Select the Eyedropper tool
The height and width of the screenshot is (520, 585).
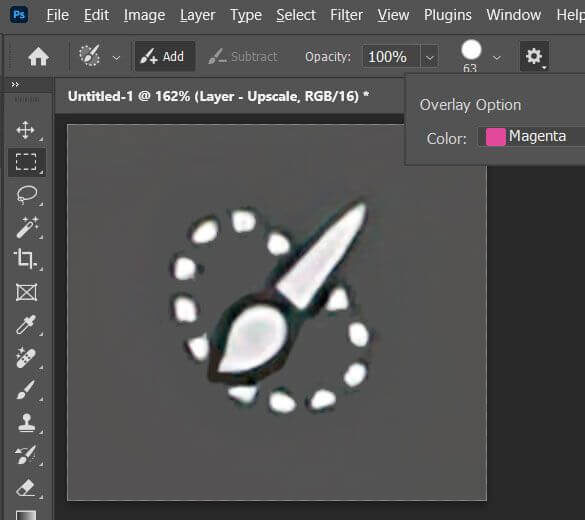[x=26, y=325]
